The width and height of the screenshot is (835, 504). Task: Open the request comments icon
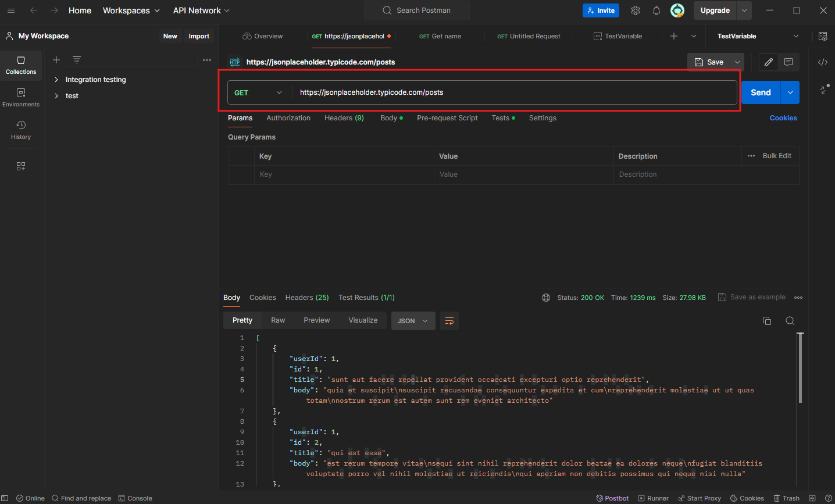coord(788,62)
